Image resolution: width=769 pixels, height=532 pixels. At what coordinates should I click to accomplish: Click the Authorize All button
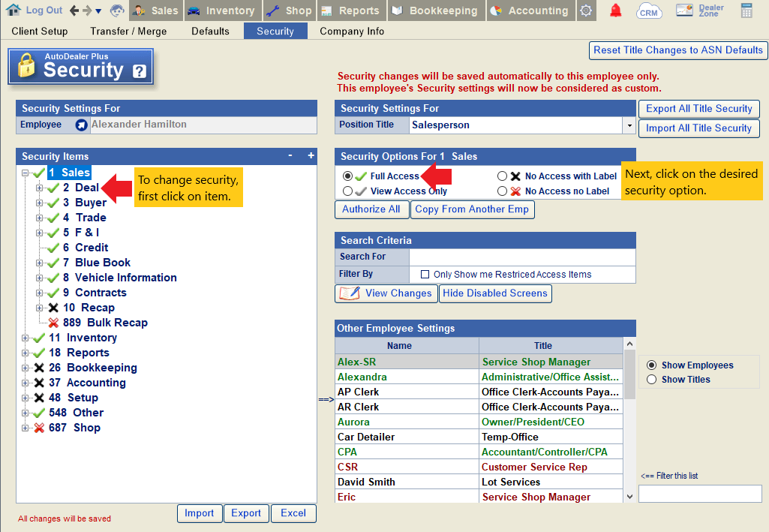click(x=371, y=209)
